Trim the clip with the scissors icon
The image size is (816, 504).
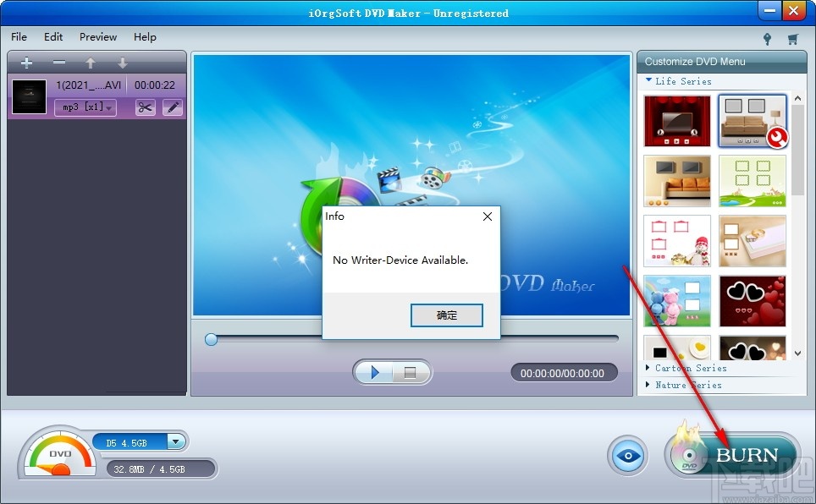click(x=144, y=107)
